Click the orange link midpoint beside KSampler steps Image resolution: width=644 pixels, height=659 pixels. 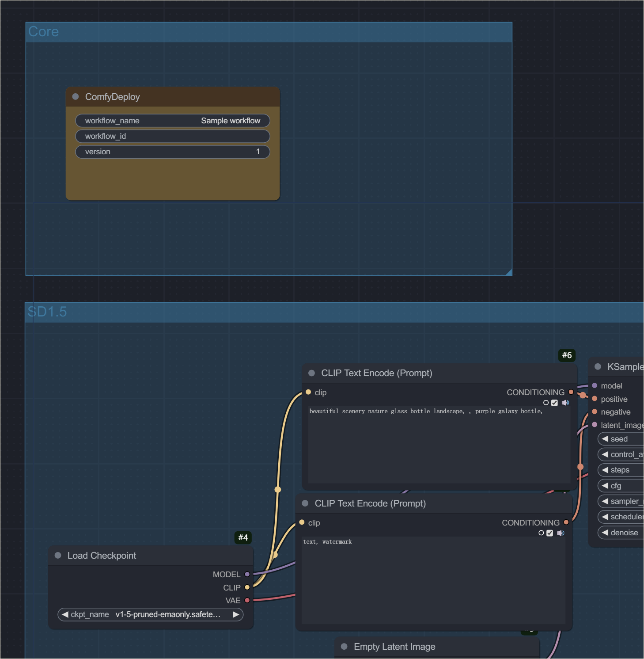pyautogui.click(x=580, y=467)
